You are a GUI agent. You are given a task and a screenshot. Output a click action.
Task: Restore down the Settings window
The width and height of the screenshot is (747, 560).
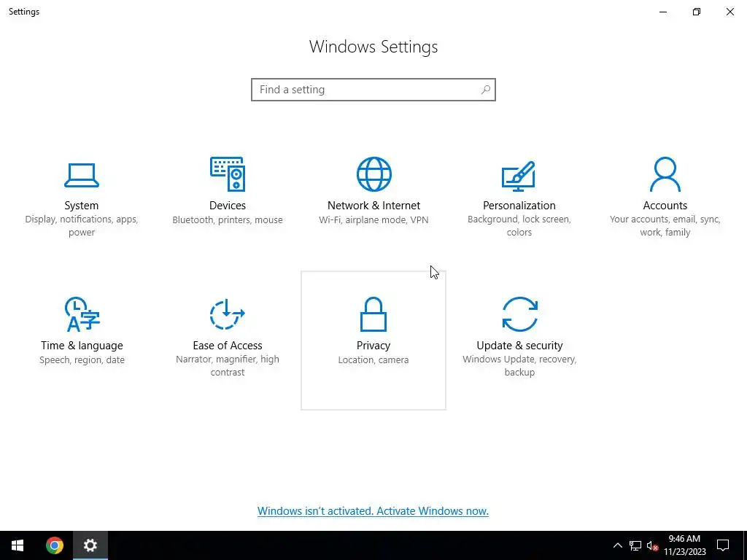(x=697, y=12)
